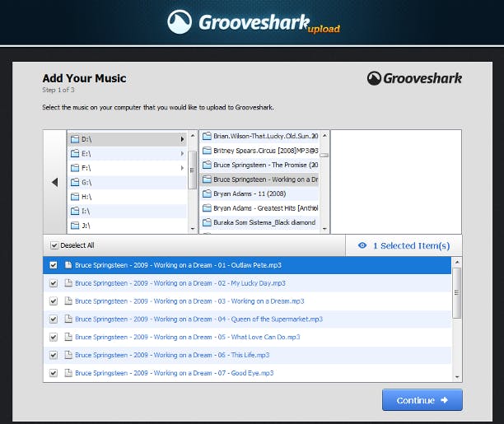Select the I:\ drive row
This screenshot has width=504, height=424.
[x=128, y=211]
